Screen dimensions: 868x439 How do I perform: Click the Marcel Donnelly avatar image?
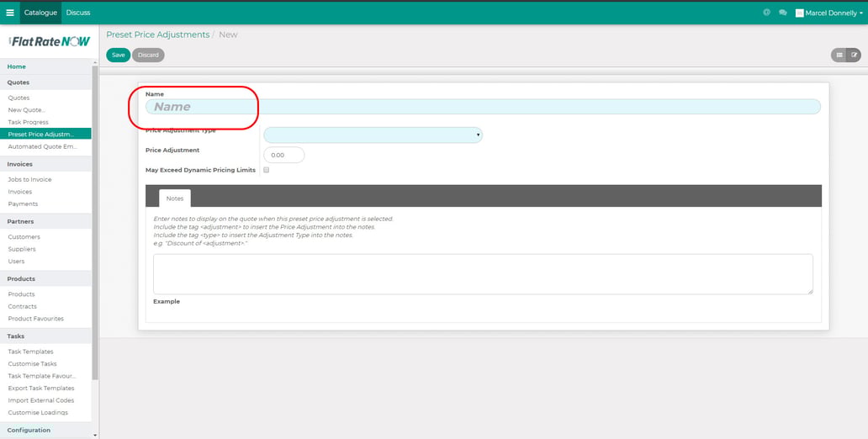(x=799, y=13)
